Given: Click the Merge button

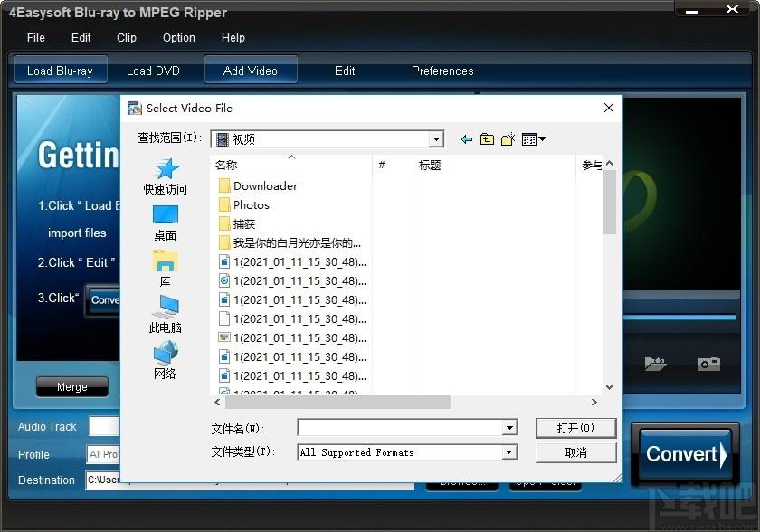Looking at the screenshot, I should pyautogui.click(x=72, y=386).
